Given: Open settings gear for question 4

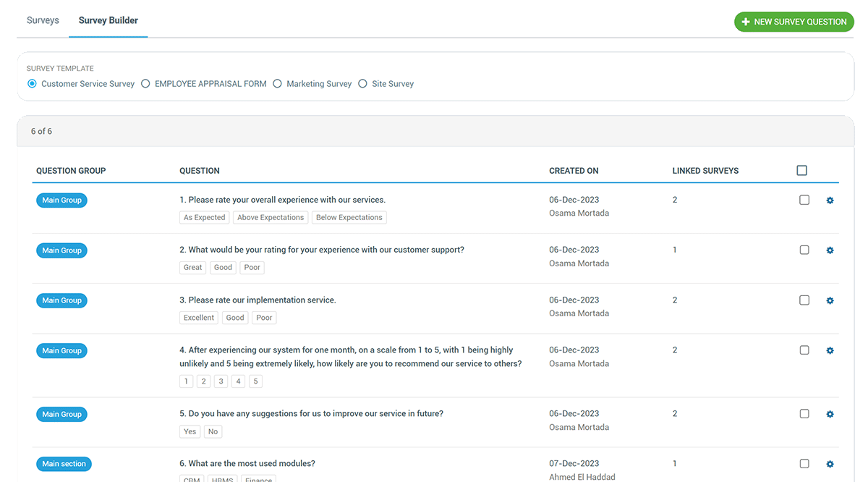Looking at the screenshot, I should point(830,350).
